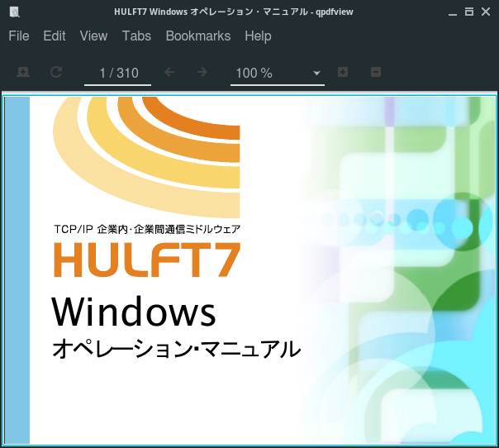This screenshot has height=448, width=499.
Task: Click the TCP/IP 企業内・企業間通信ミドルウェア line
Action: click(x=147, y=229)
